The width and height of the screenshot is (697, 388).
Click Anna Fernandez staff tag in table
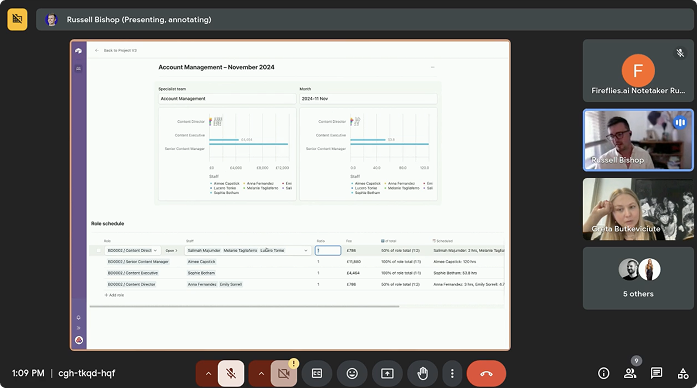(x=202, y=284)
